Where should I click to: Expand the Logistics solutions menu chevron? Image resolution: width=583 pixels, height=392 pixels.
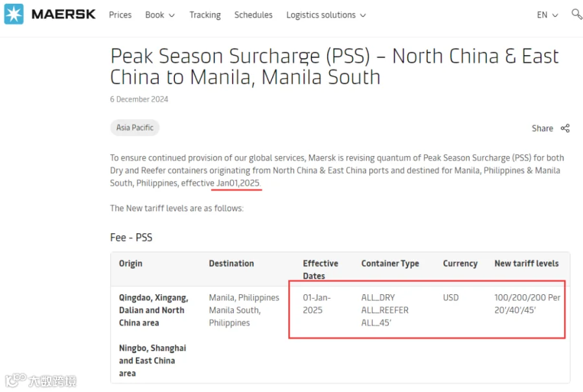click(x=363, y=16)
